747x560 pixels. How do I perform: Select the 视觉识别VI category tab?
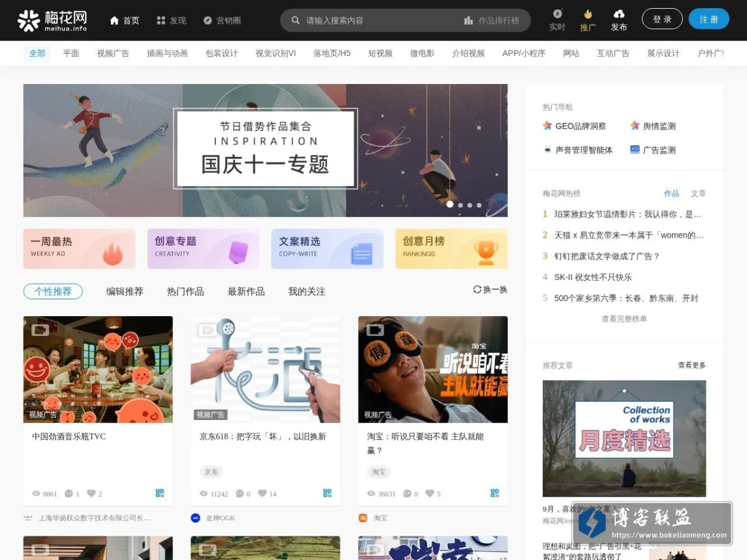point(276,54)
